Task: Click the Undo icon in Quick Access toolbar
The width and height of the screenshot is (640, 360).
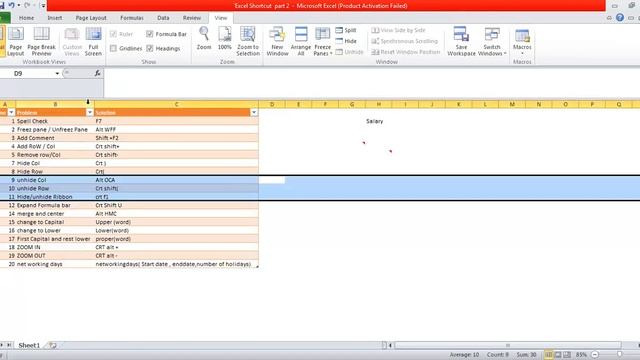Action: pos(12,5)
